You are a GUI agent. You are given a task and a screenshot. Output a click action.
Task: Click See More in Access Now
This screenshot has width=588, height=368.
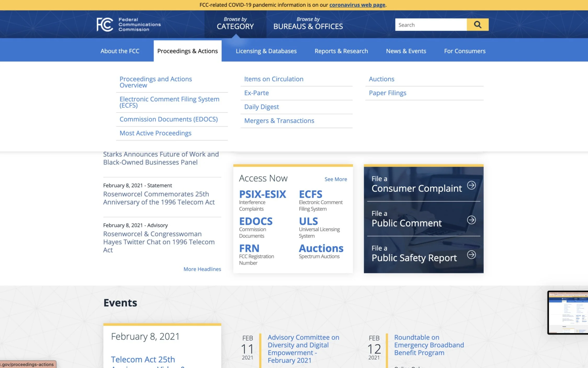click(x=336, y=179)
